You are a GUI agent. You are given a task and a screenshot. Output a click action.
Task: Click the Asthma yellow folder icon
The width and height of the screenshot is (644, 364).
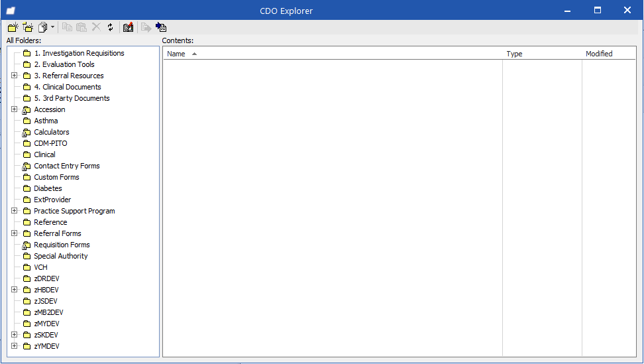tap(27, 121)
